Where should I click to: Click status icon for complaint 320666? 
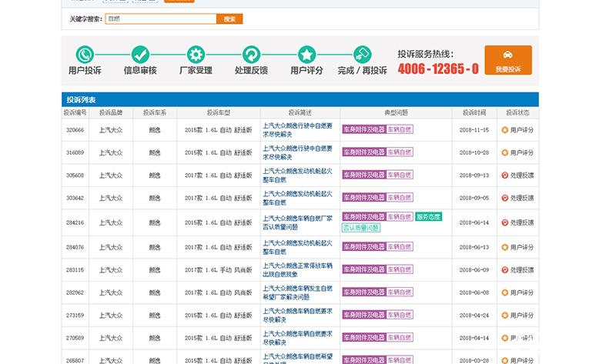(x=505, y=130)
